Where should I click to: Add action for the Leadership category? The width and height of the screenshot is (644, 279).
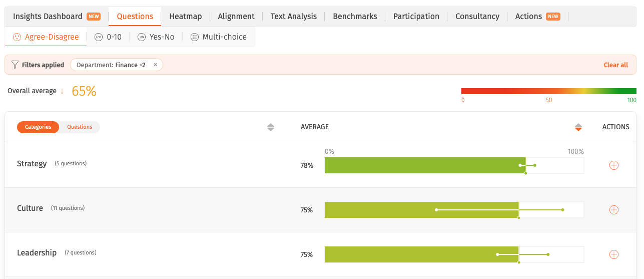(614, 254)
